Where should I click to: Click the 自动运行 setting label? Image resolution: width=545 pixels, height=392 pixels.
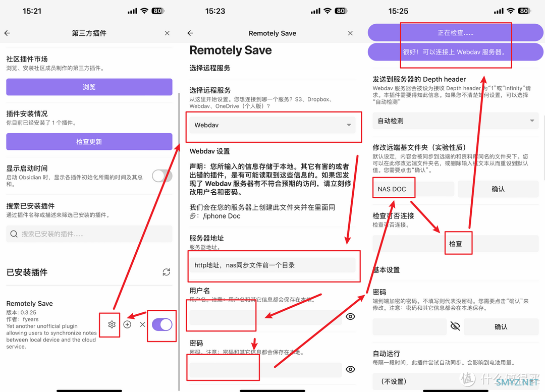(x=386, y=354)
